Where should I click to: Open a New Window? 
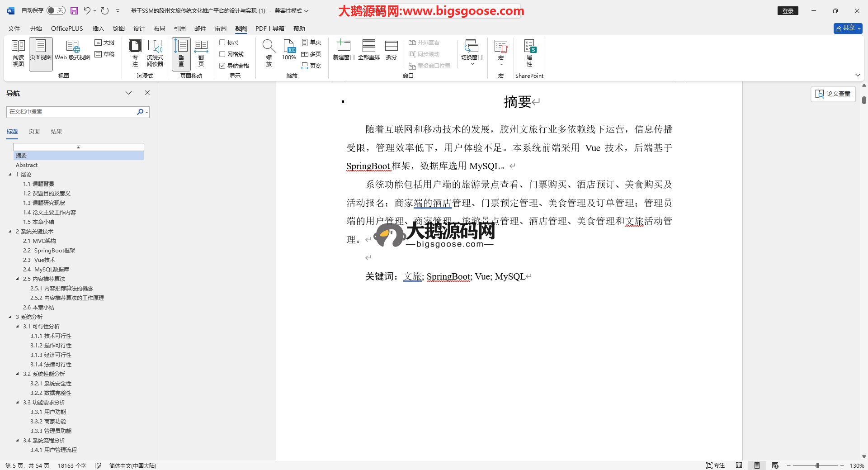(x=343, y=51)
